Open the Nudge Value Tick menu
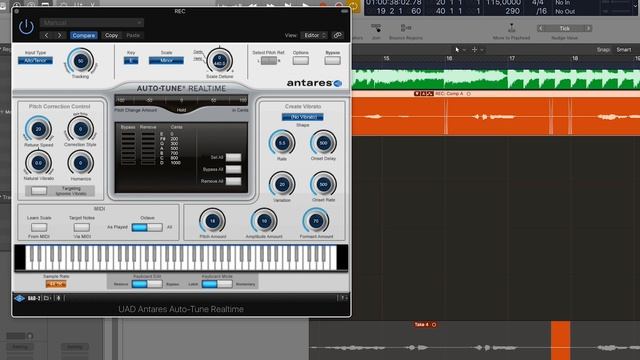This screenshot has width=640, height=360. click(x=564, y=28)
